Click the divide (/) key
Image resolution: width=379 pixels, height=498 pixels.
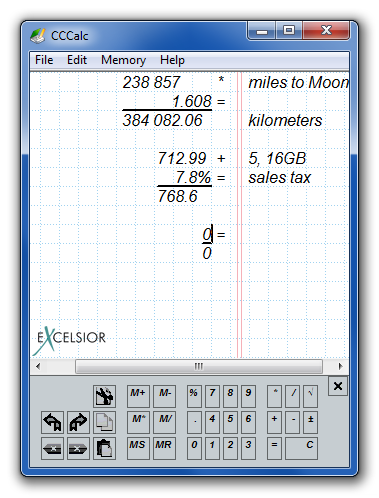[292, 396]
